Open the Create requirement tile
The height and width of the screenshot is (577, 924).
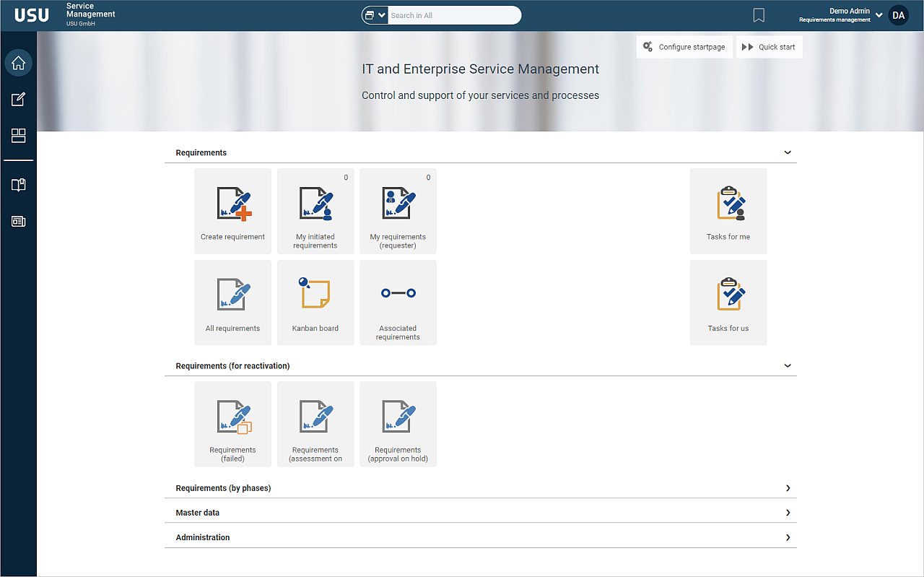pyautogui.click(x=233, y=211)
